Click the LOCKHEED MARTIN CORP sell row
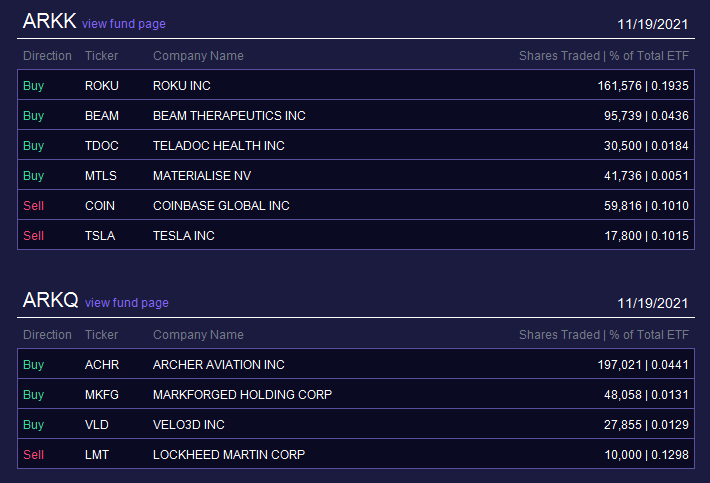This screenshot has width=710, height=483. [356, 454]
